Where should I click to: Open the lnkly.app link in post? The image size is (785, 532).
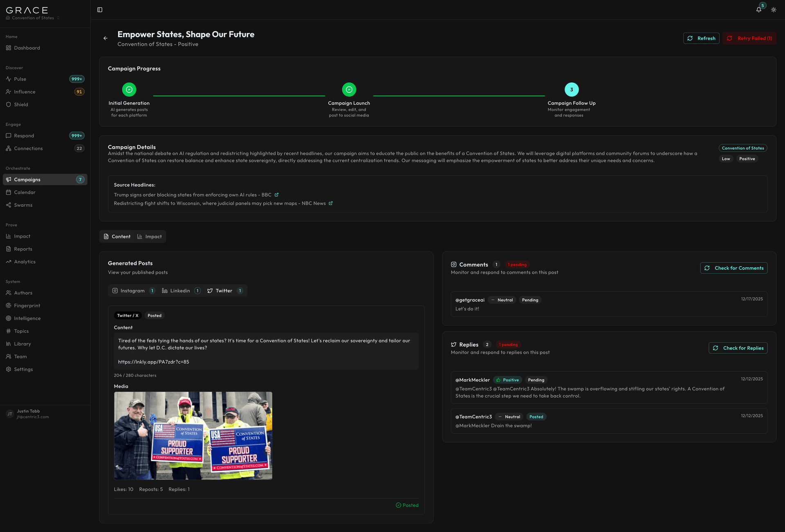click(x=153, y=362)
